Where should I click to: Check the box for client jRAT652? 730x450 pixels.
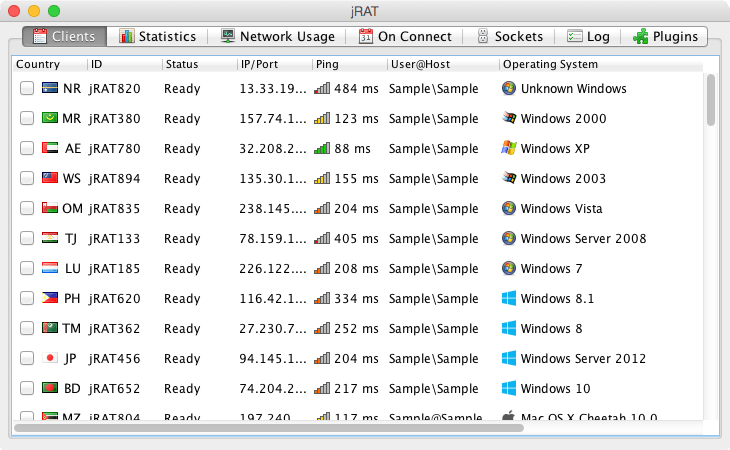27,389
